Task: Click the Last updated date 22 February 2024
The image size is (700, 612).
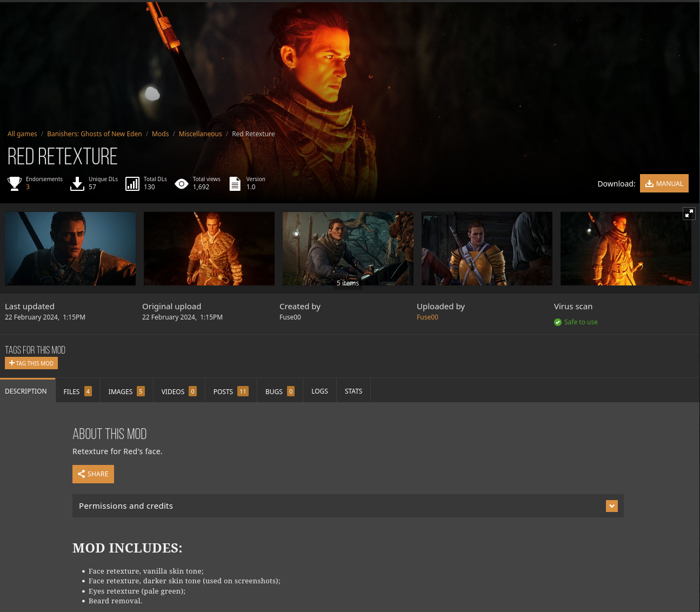Action: pyautogui.click(x=45, y=317)
